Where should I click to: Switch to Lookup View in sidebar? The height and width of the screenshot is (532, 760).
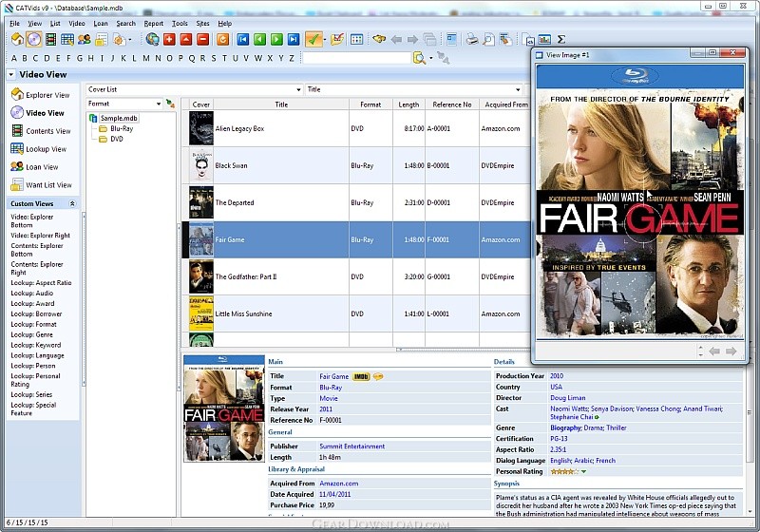coord(39,149)
